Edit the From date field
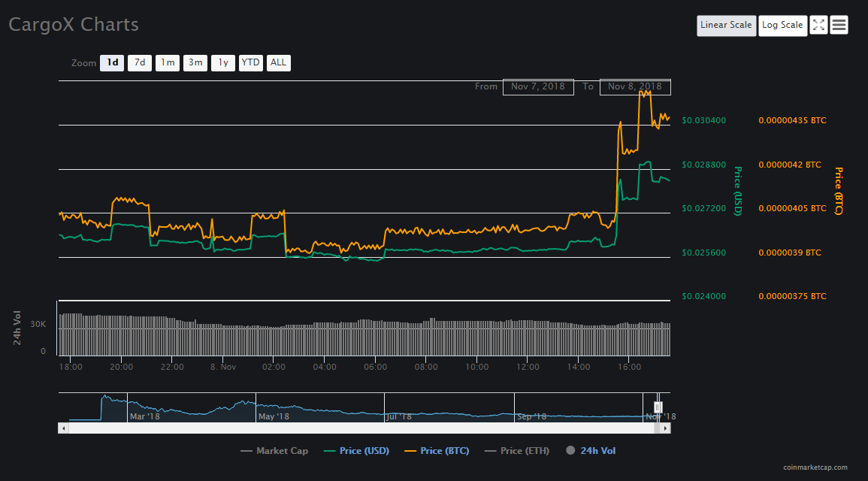This screenshot has height=481, width=868. [x=538, y=87]
